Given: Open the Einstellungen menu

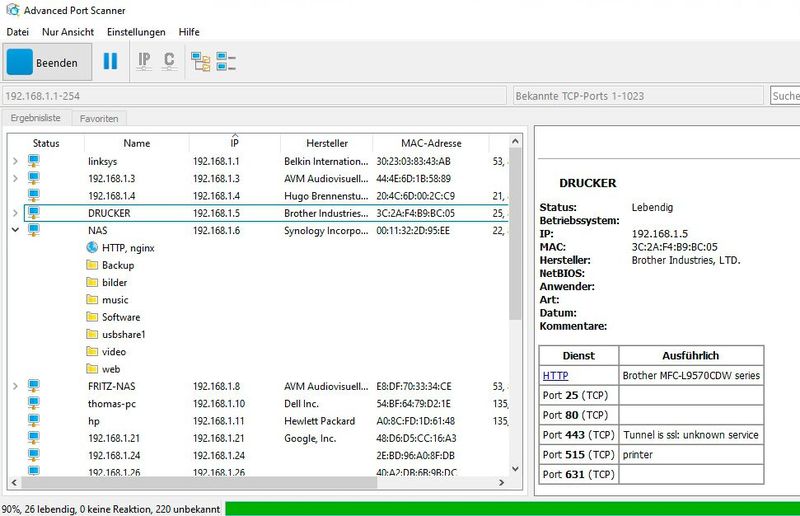Looking at the screenshot, I should coord(136,32).
